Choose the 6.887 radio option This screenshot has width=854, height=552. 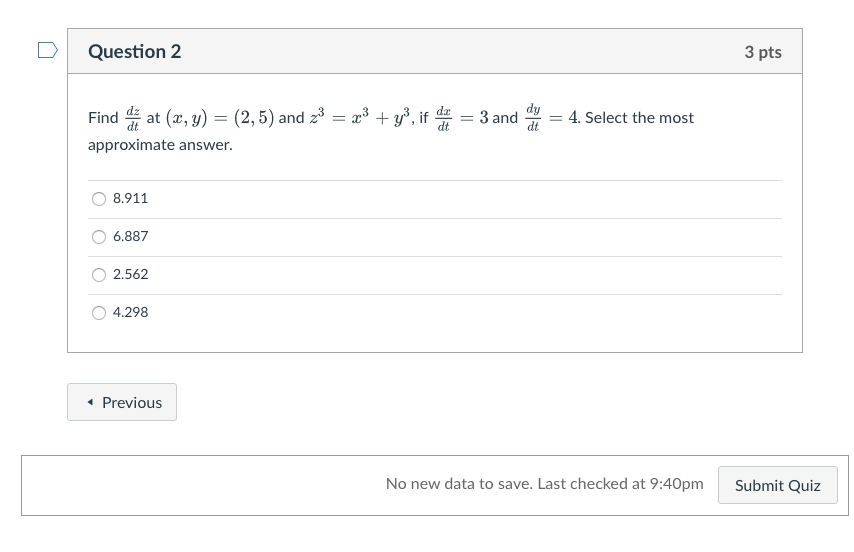[x=99, y=236]
